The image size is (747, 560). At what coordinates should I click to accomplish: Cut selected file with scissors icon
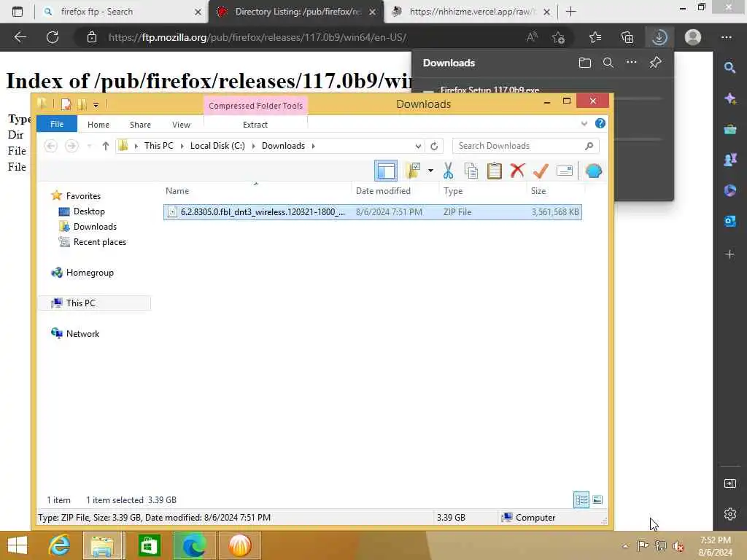point(448,171)
